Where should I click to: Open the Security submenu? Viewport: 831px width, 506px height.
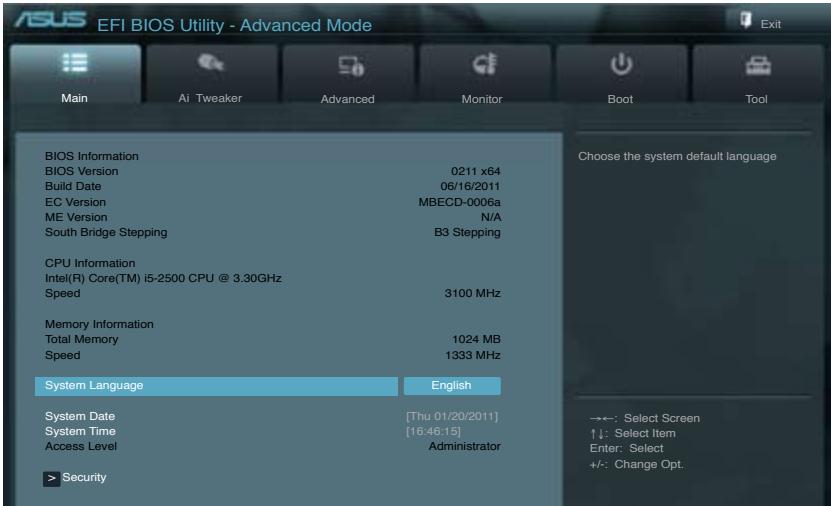84,477
